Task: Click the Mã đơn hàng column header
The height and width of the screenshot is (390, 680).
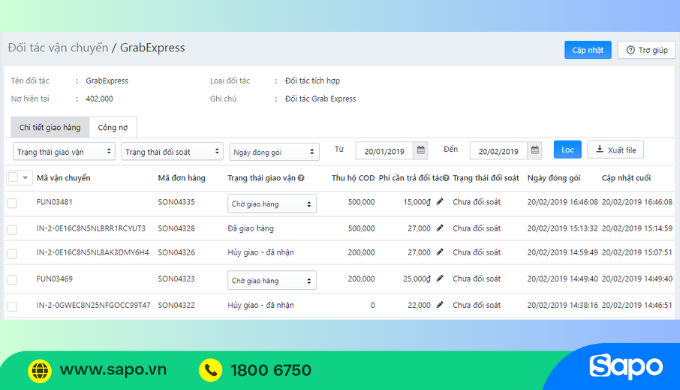Action: click(182, 178)
